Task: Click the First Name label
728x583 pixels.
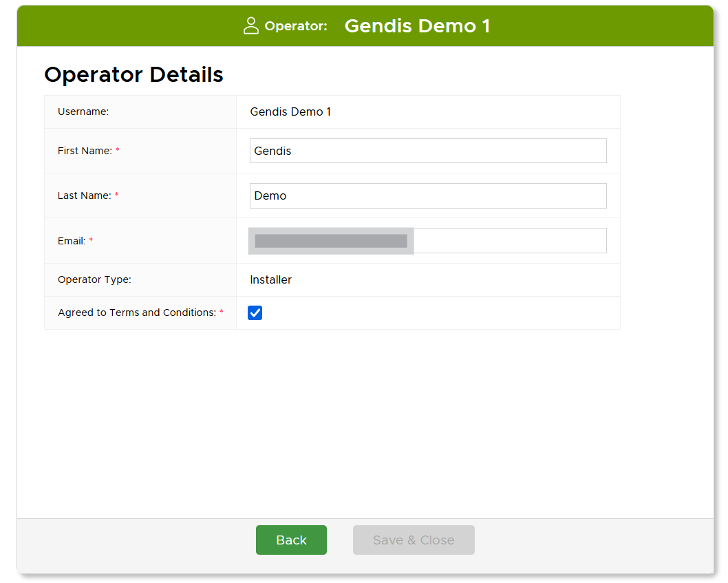Action: pos(85,151)
